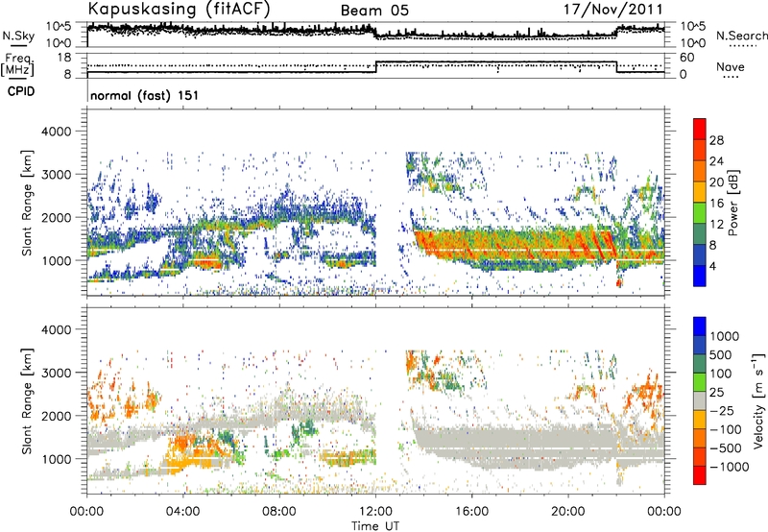Click Velocity colorbar value "-1000"
Screen dimensions: 768x532
[x=729, y=467]
